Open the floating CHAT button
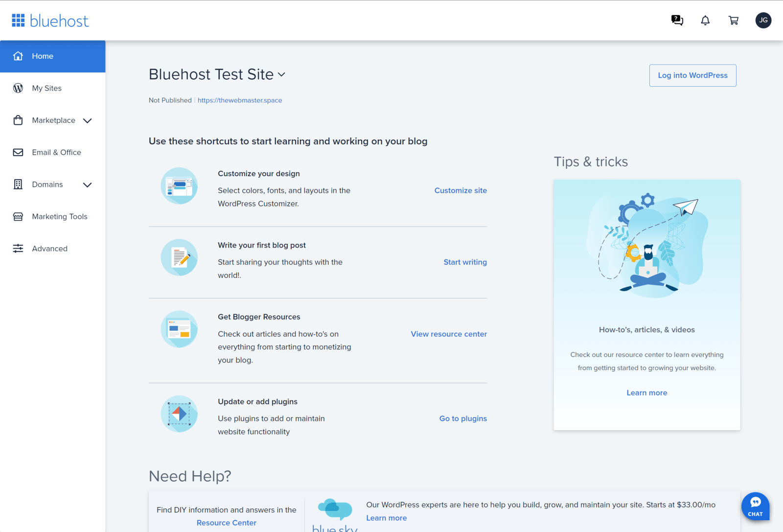This screenshot has width=783, height=532. 756,506
